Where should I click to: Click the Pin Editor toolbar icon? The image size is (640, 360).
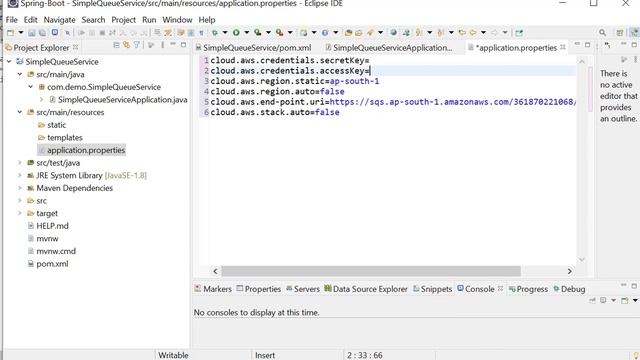click(519, 33)
